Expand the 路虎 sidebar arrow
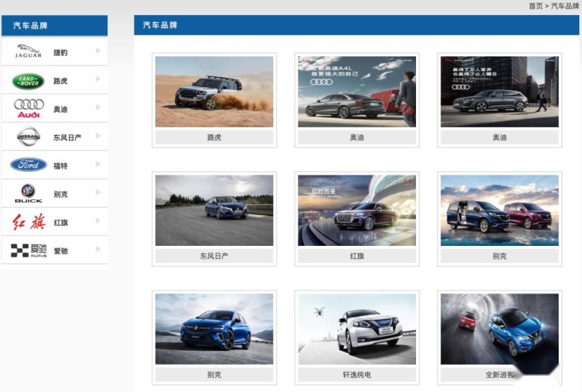This screenshot has width=582, height=392. click(98, 79)
